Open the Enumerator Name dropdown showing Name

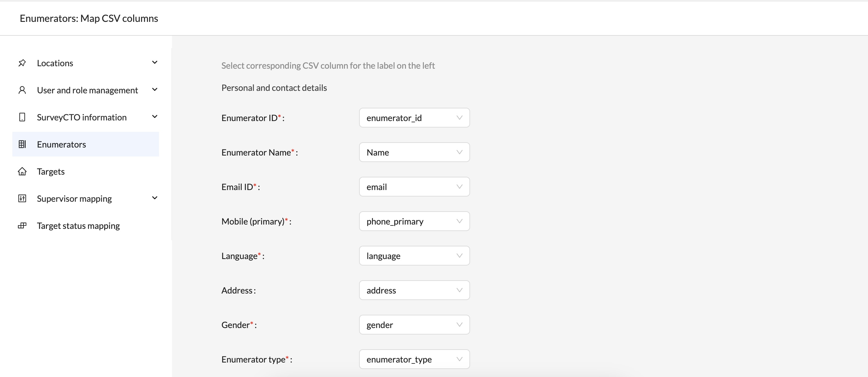[415, 152]
